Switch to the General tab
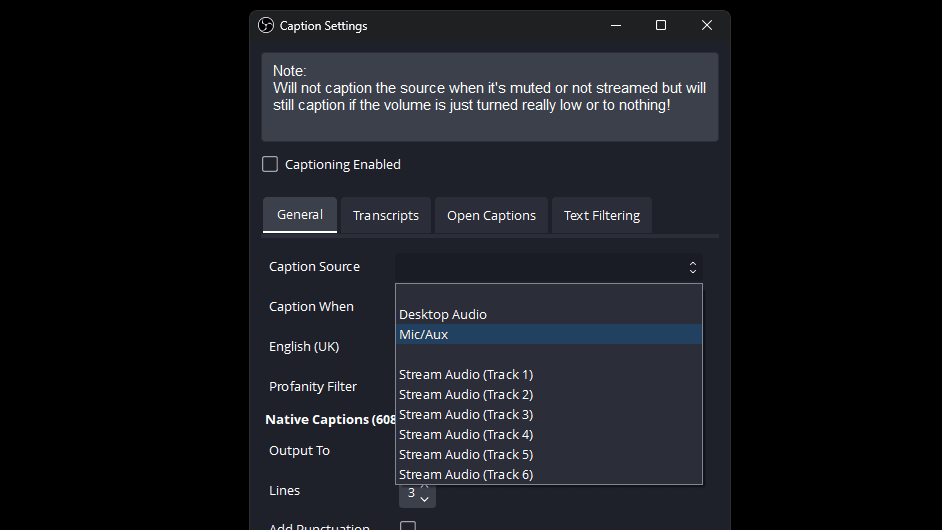 [x=300, y=215]
